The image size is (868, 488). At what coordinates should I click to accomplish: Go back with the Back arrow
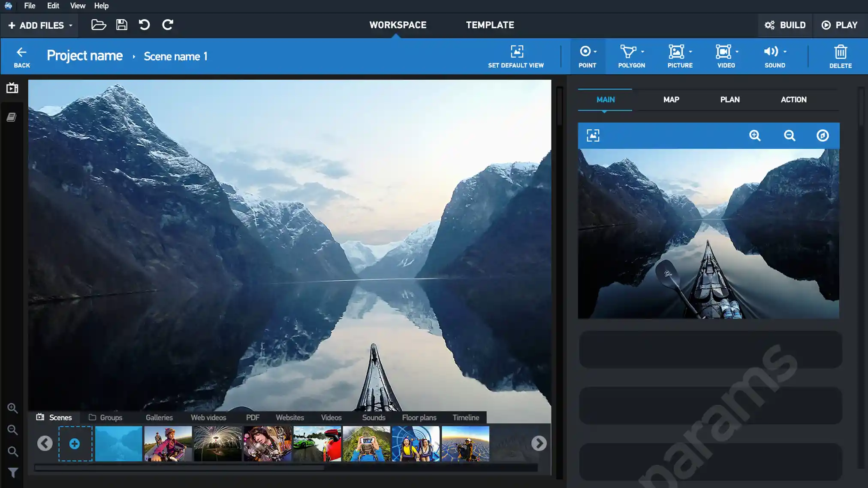click(x=21, y=57)
